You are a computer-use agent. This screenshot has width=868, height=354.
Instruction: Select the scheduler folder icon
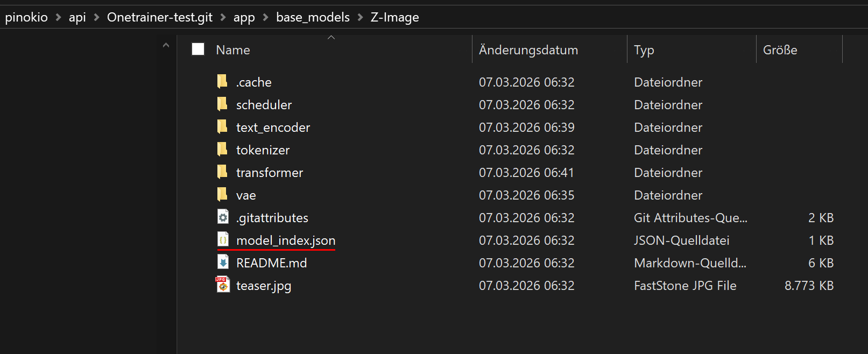point(222,104)
